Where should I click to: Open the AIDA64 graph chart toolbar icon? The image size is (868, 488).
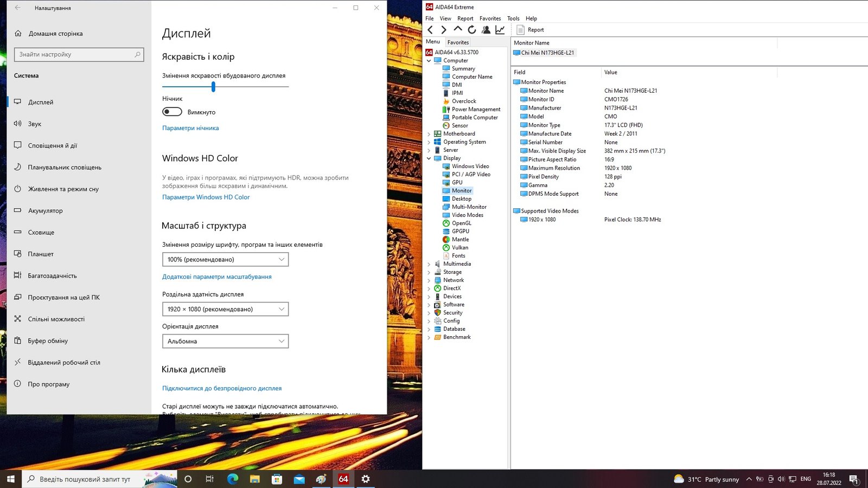pos(500,30)
